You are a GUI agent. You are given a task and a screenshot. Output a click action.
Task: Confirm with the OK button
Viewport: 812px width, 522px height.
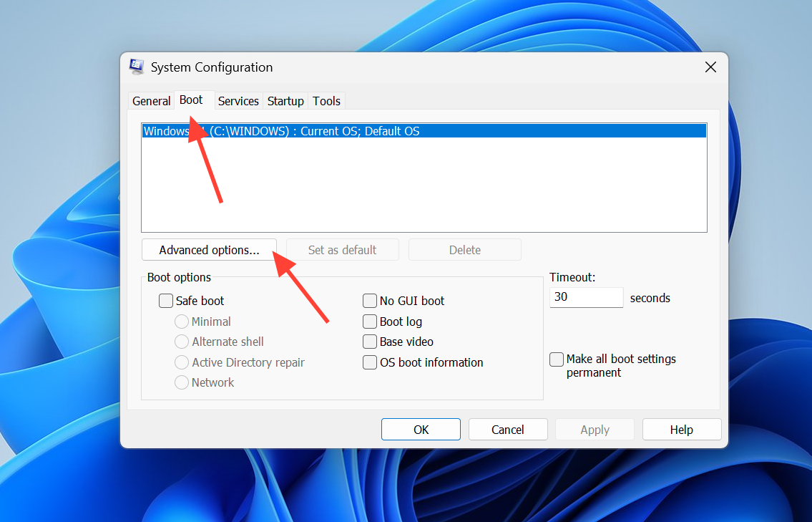click(x=421, y=430)
